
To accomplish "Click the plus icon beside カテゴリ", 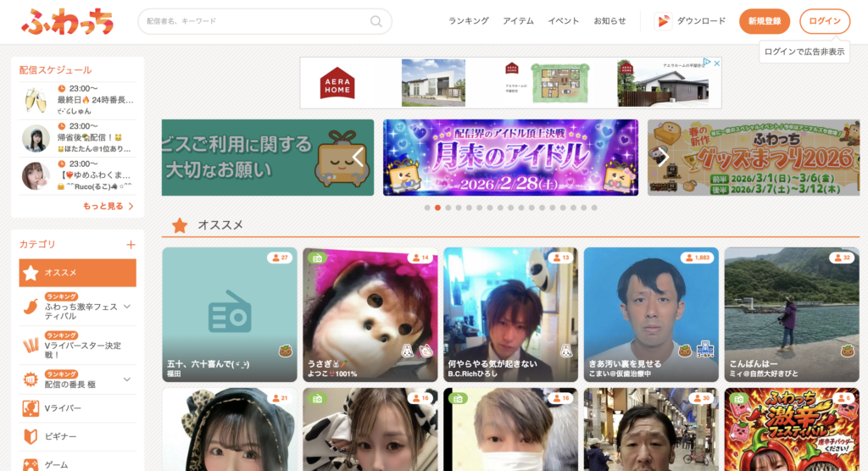I will point(131,245).
